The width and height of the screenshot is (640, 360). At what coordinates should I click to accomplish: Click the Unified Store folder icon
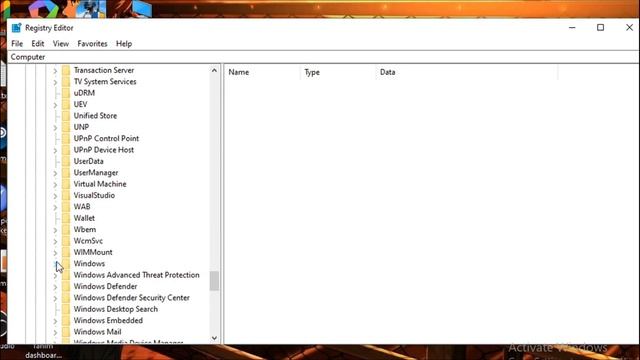pos(66,116)
